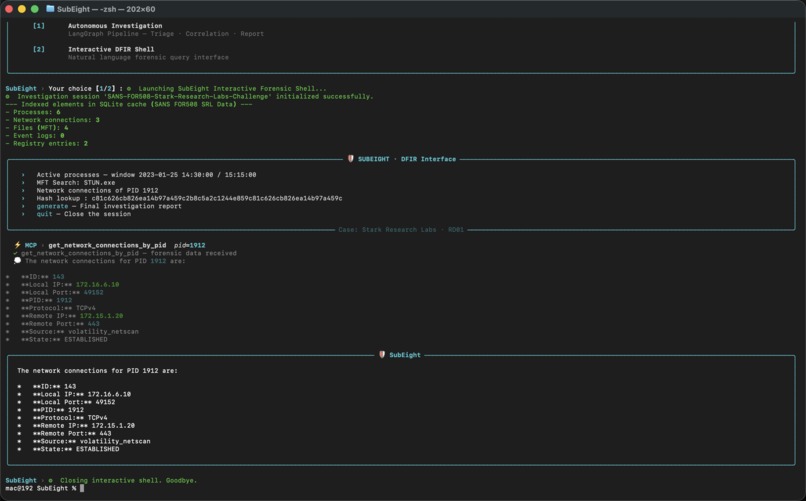Image resolution: width=806 pixels, height=501 pixels.
Task: Click Remote Port 443 row in SubEight panel
Action: coord(72,433)
